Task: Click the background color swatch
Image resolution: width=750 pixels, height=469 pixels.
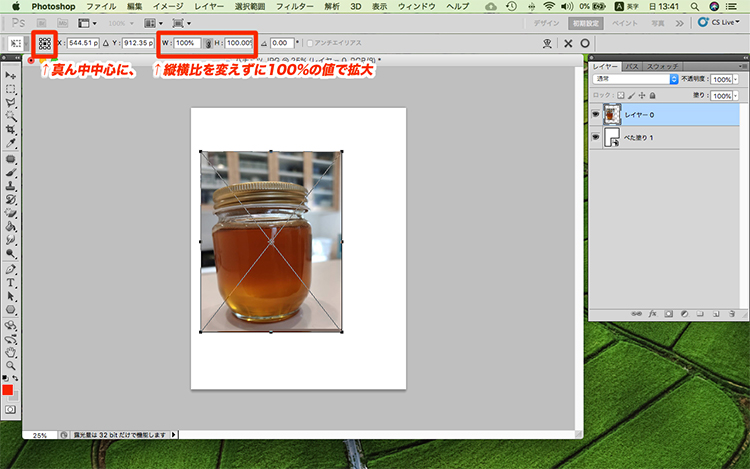Action: point(16,397)
